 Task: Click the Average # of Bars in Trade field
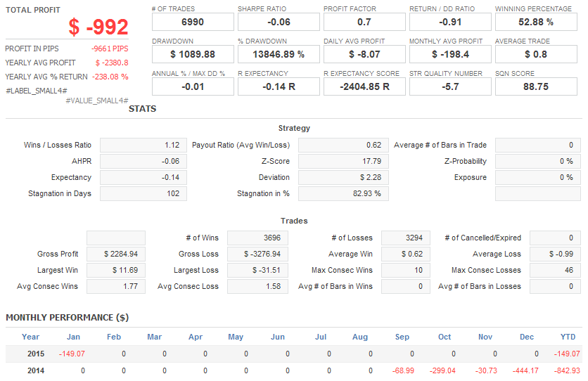point(538,145)
